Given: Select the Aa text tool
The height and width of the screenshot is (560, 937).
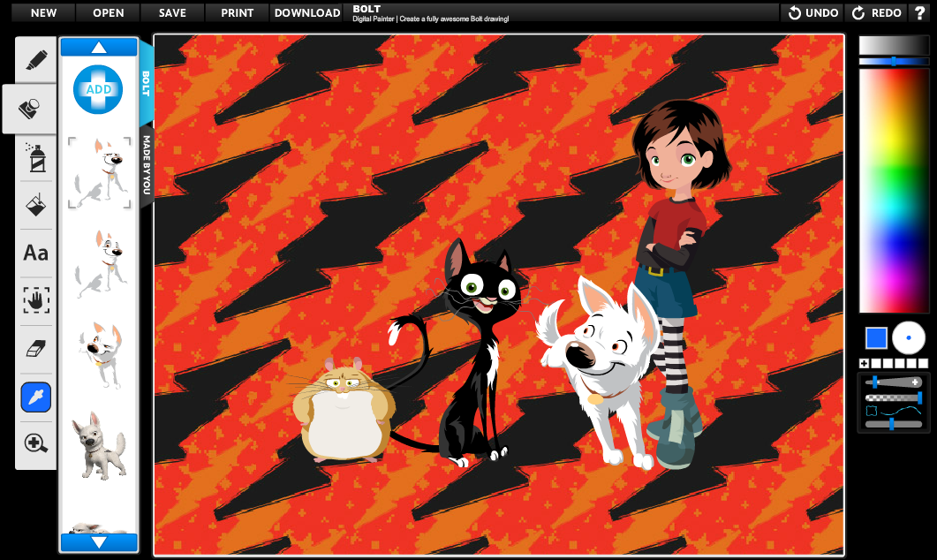Looking at the screenshot, I should click(36, 253).
